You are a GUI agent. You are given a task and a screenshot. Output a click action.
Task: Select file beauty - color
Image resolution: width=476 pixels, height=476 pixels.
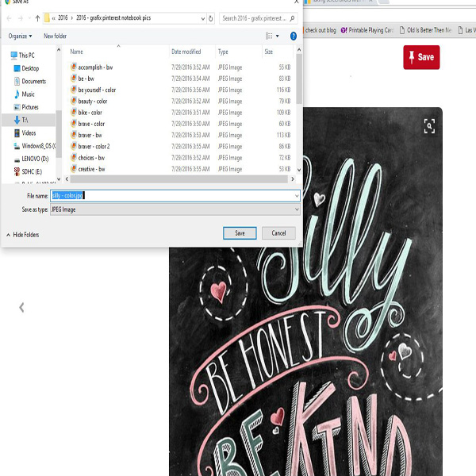point(93,101)
